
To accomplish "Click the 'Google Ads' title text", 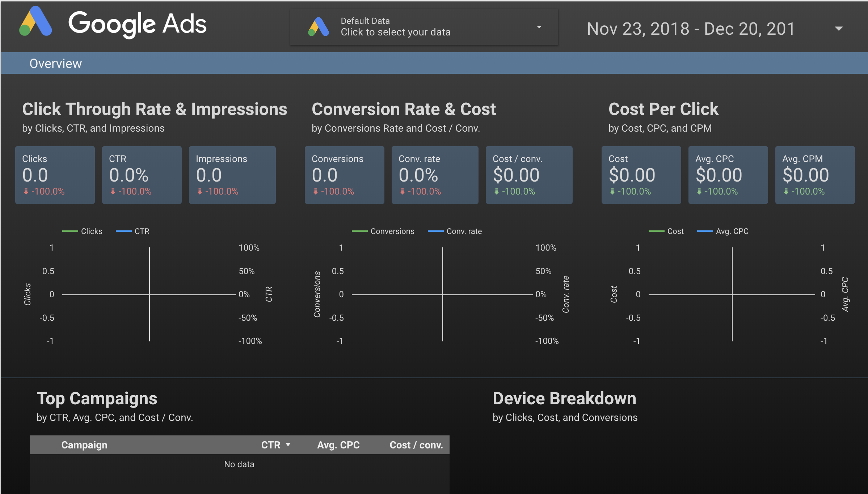I will (x=137, y=24).
